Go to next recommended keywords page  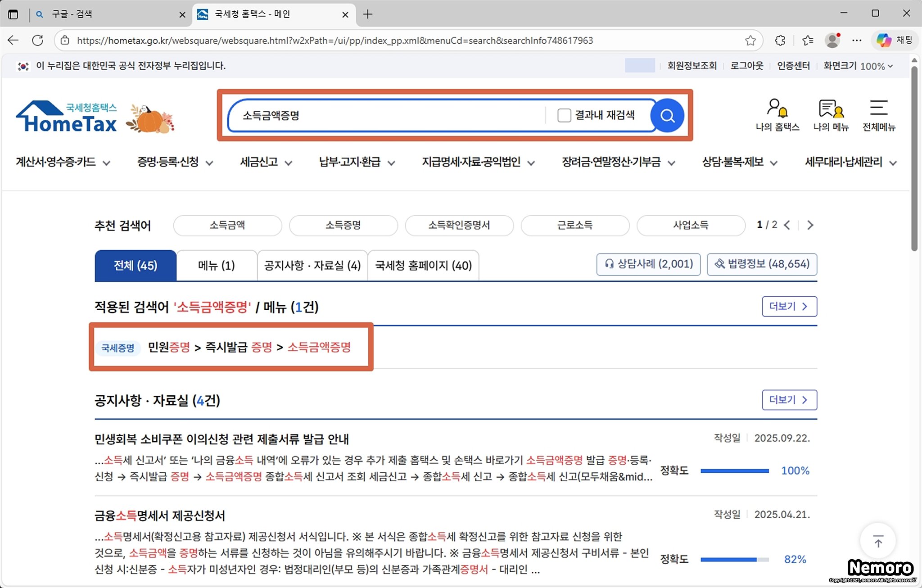coord(810,225)
